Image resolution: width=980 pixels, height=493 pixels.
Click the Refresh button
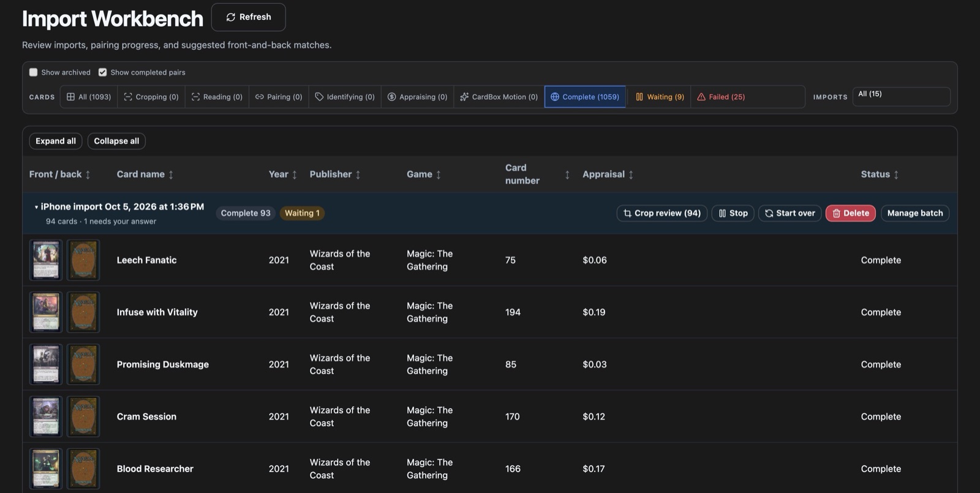coord(248,17)
